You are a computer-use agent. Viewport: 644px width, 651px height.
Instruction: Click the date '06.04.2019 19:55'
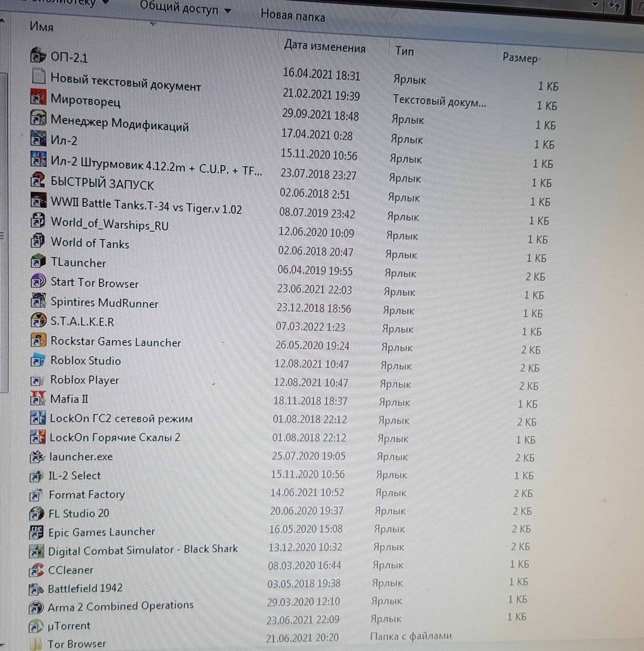point(315,270)
